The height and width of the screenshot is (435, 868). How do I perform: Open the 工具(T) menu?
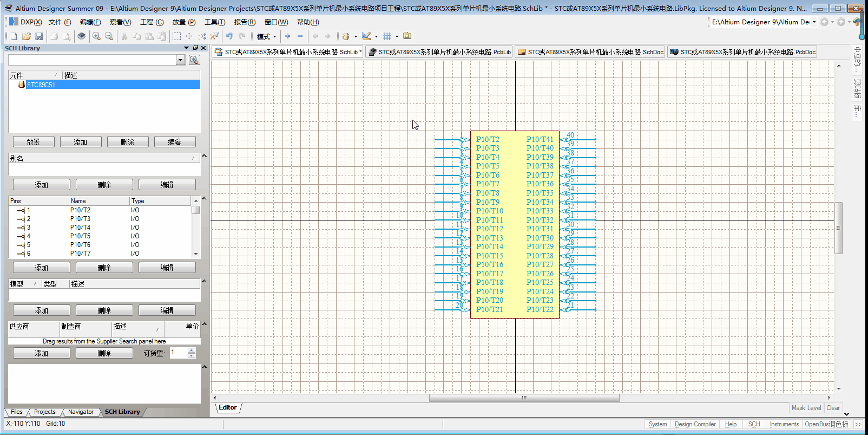(x=215, y=22)
